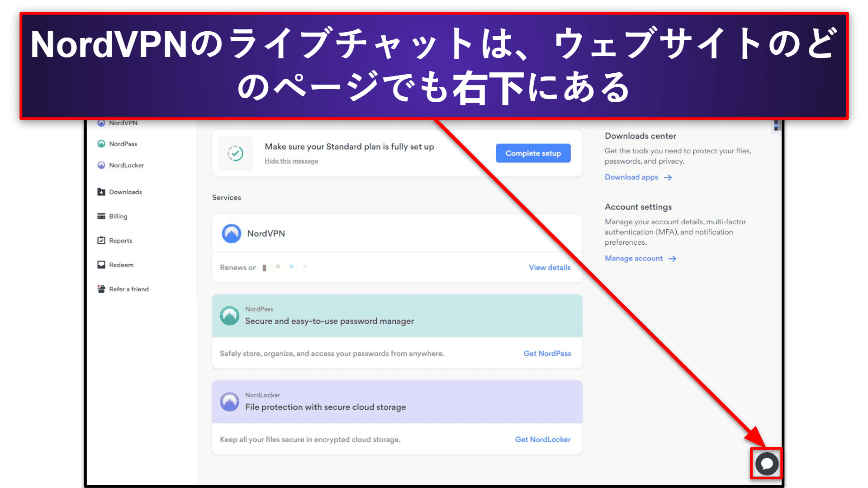868x488 pixels.
Task: Open the live chat bubble icon
Action: pos(766,464)
